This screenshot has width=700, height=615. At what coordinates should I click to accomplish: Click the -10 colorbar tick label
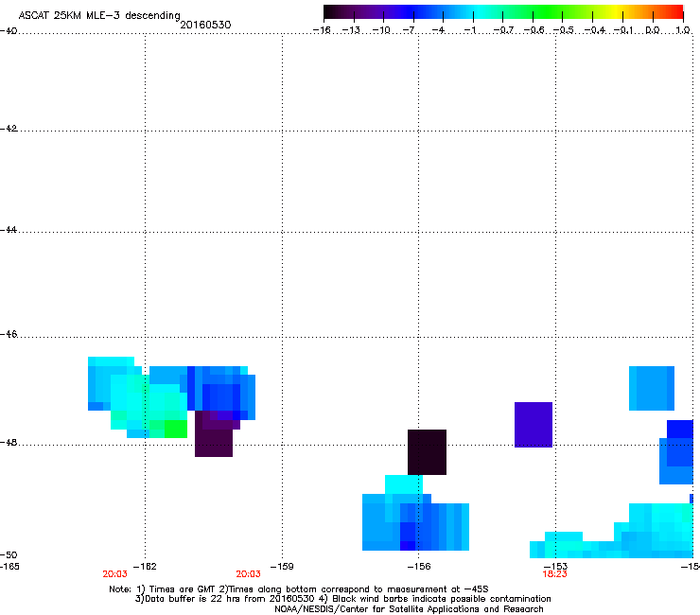pyautogui.click(x=381, y=30)
